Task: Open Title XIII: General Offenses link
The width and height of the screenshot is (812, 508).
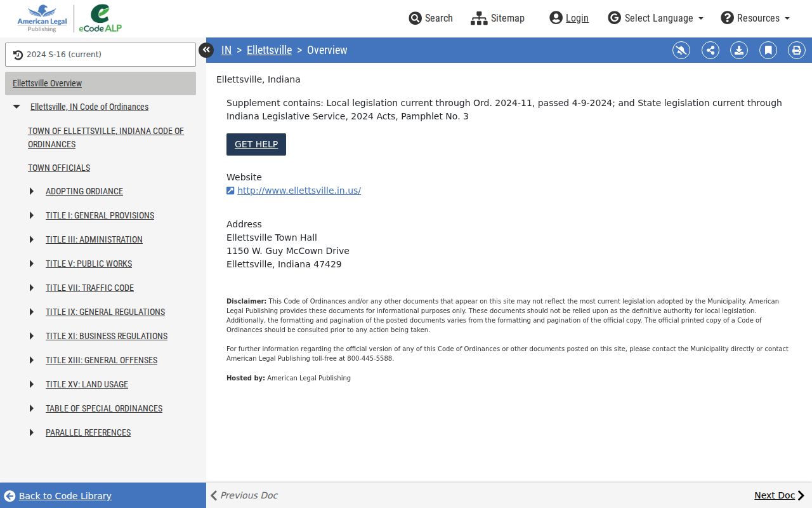Action: (101, 360)
